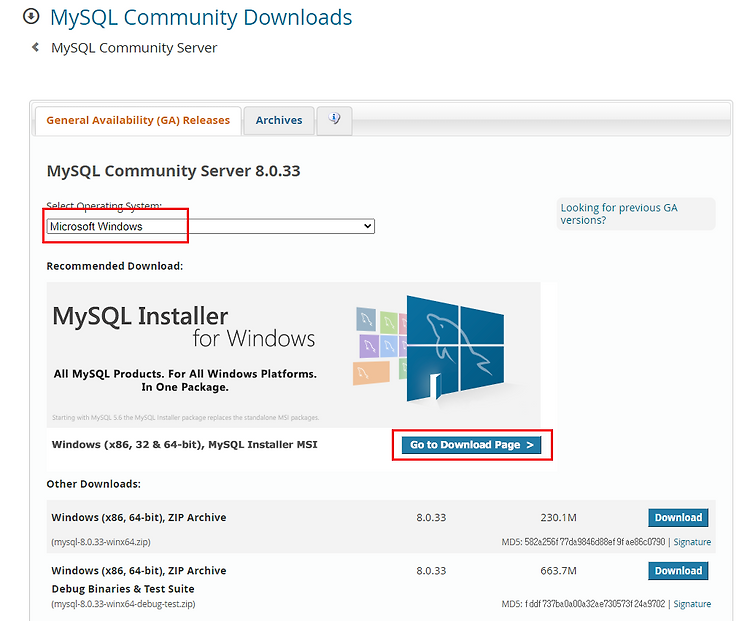The image size is (750, 621).
Task: Open the information icon tab
Action: click(x=334, y=120)
